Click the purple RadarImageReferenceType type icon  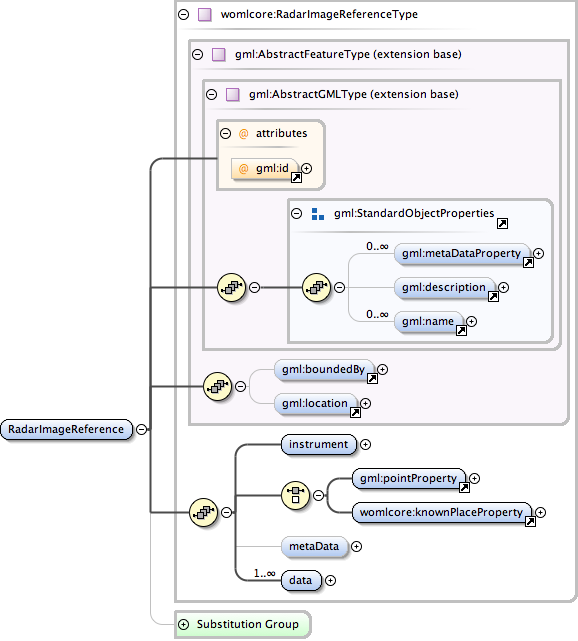(x=204, y=15)
